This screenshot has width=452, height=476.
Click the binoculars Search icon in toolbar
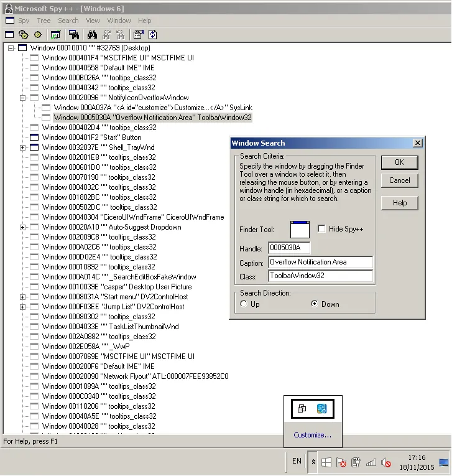pos(92,35)
